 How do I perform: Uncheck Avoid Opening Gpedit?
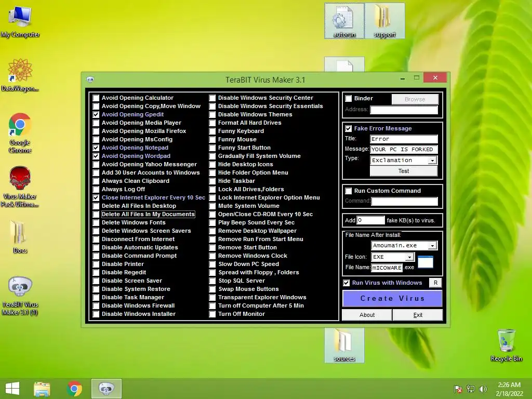[x=96, y=115]
